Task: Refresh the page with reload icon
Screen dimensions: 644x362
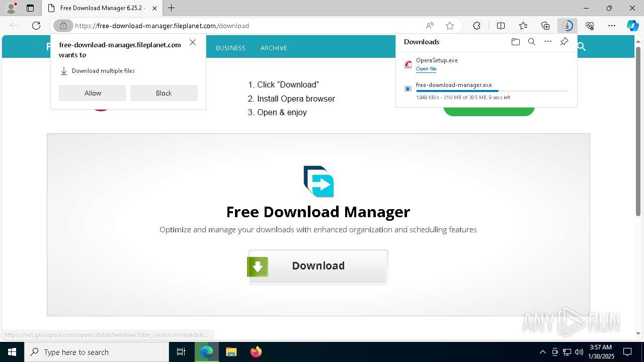Action: pyautogui.click(x=36, y=26)
